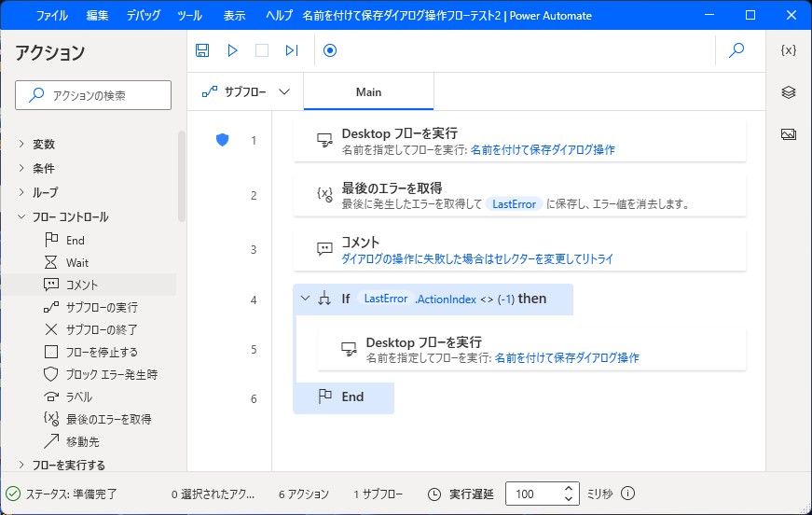Expand the 条件 category
The image size is (812, 515).
(x=21, y=168)
